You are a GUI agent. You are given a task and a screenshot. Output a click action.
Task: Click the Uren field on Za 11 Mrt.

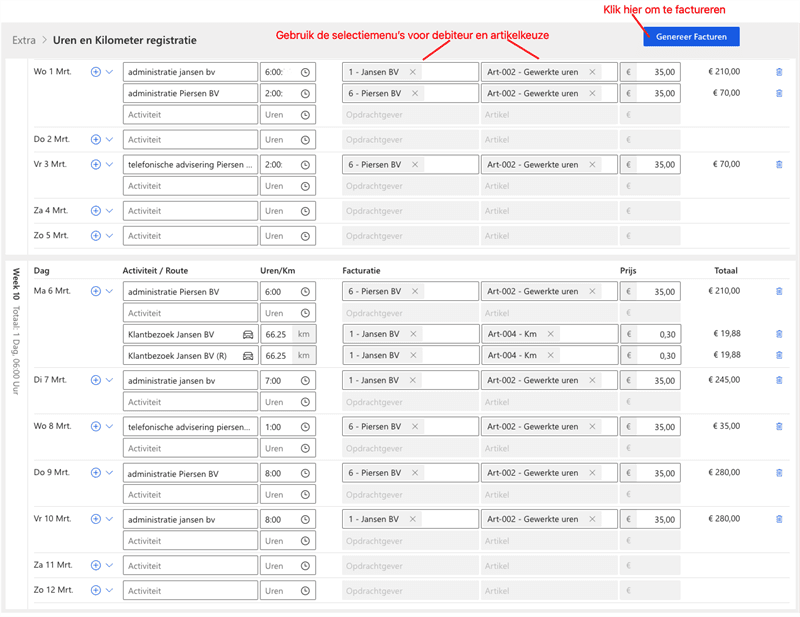(288, 565)
